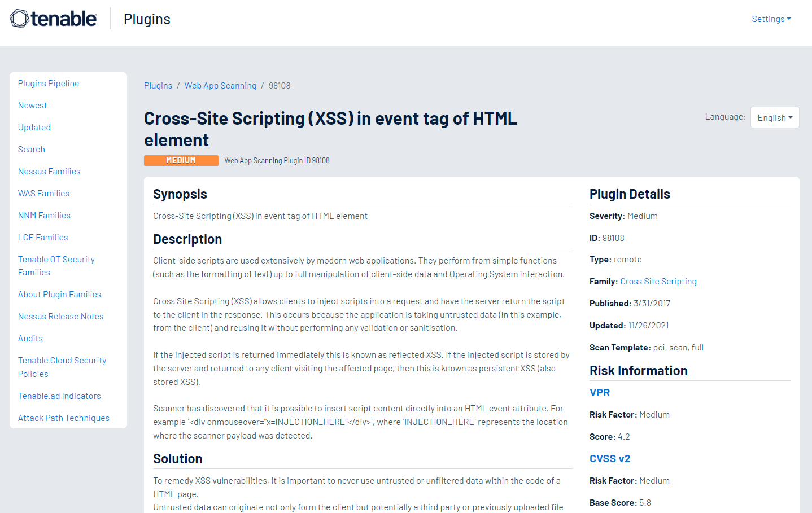
Task: Open NNM Families link
Action: pyautogui.click(x=44, y=216)
